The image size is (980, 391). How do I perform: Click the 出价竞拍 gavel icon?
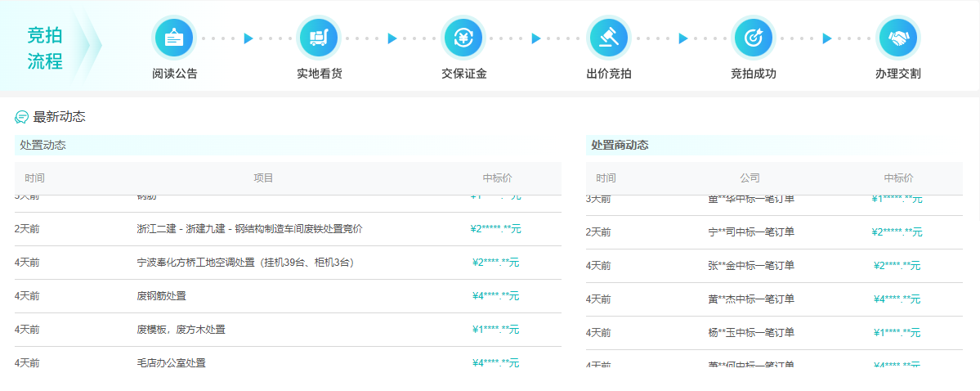[x=608, y=38]
